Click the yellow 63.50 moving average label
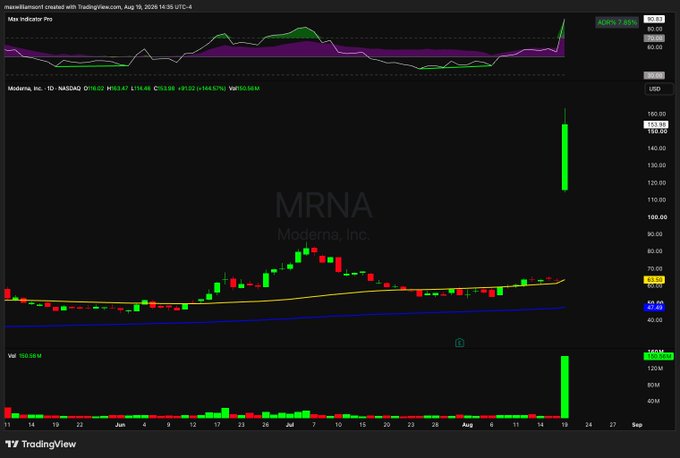Screen dimensions: 680x458 click(654, 280)
